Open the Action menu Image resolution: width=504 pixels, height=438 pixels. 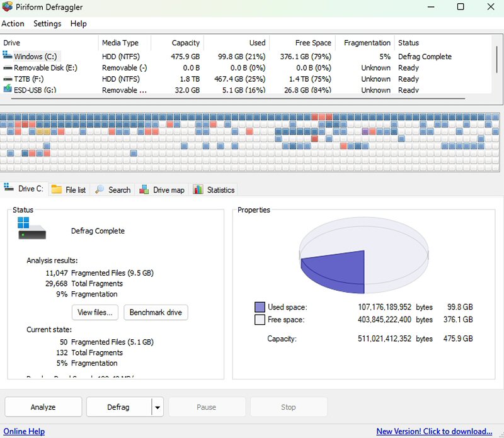pyautogui.click(x=13, y=23)
